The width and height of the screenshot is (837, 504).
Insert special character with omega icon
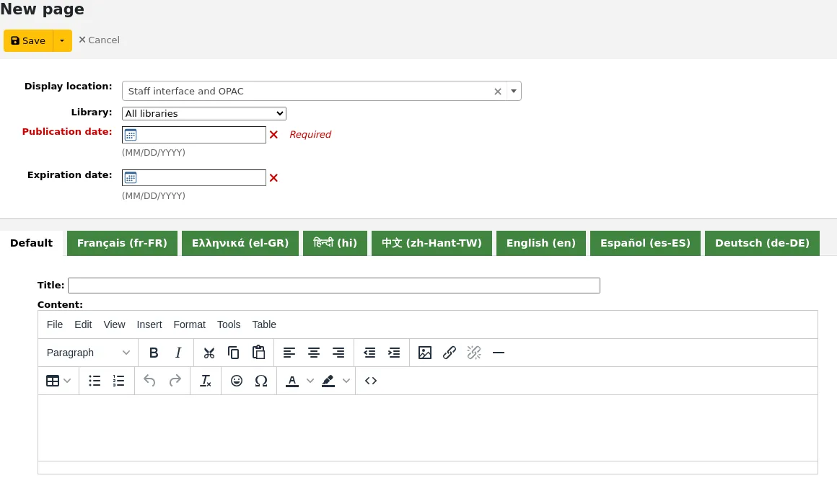[261, 381]
